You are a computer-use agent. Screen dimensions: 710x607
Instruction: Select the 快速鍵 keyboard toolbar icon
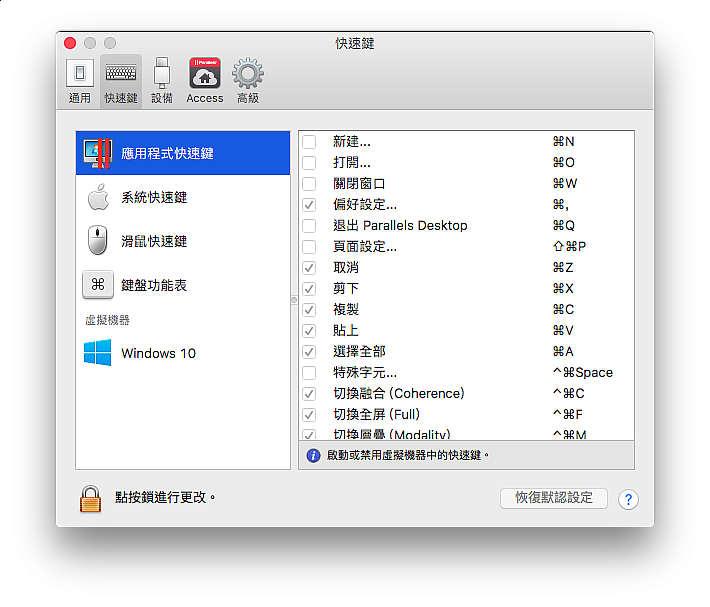click(x=121, y=72)
